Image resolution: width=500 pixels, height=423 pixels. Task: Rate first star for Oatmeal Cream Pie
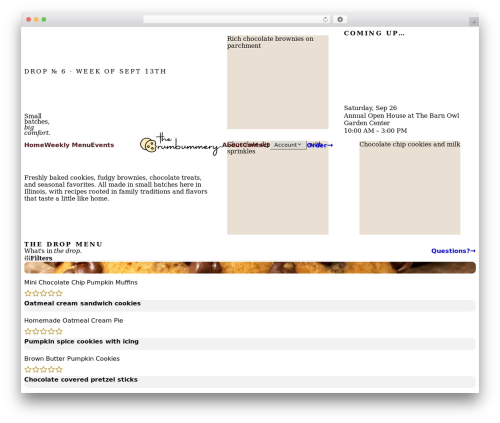pos(28,331)
